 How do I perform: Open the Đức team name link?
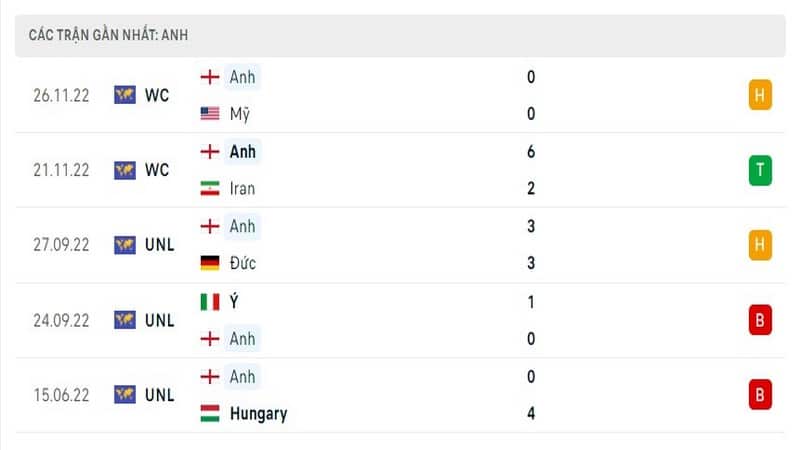(x=243, y=263)
